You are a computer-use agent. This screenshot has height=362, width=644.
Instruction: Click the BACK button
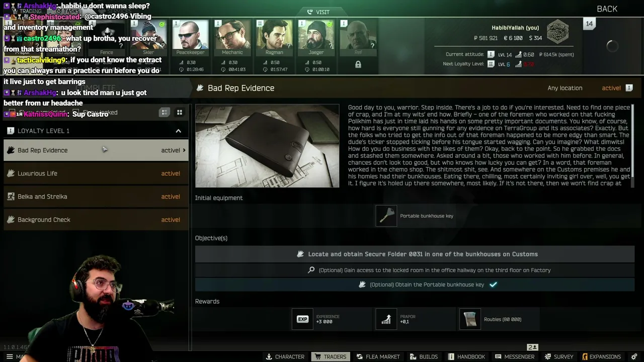(607, 9)
